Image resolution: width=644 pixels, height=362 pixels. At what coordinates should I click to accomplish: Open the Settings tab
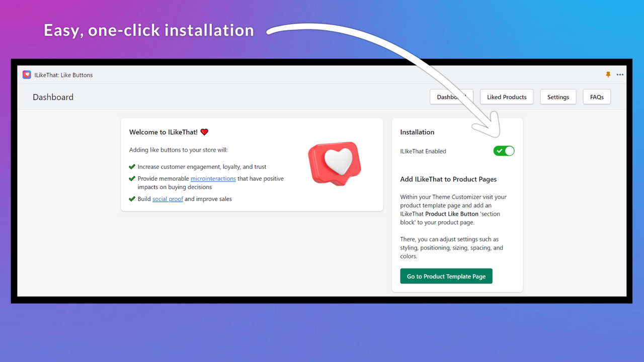point(558,97)
